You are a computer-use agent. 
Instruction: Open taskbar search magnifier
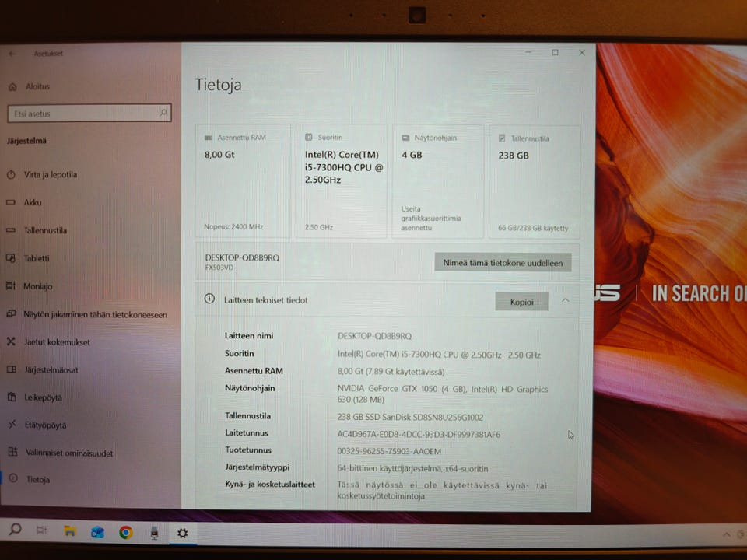16,529
